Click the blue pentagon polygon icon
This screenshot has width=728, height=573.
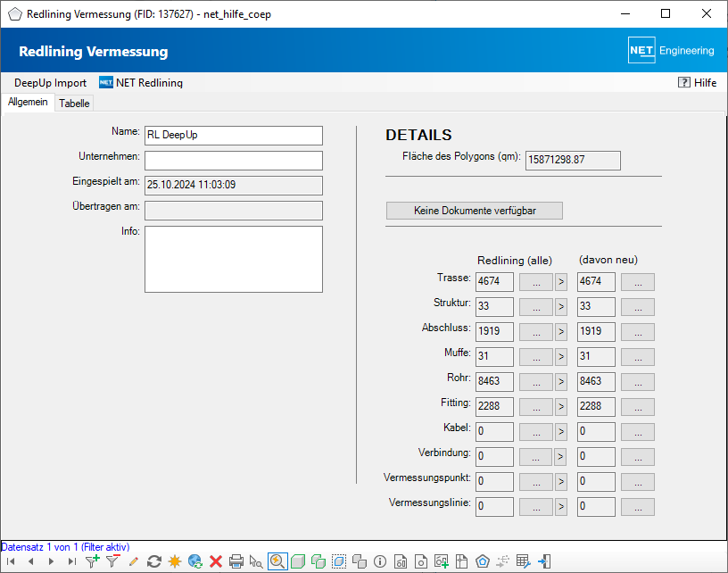point(483,561)
